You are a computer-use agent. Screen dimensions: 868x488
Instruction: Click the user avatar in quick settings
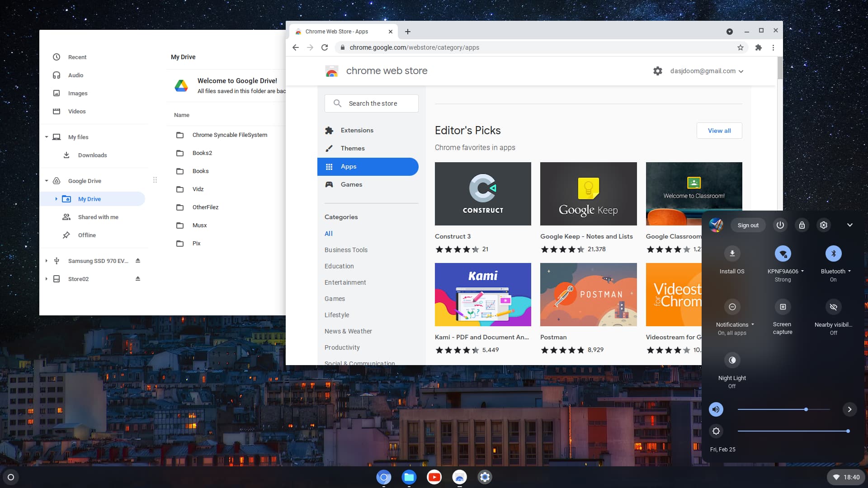click(716, 225)
